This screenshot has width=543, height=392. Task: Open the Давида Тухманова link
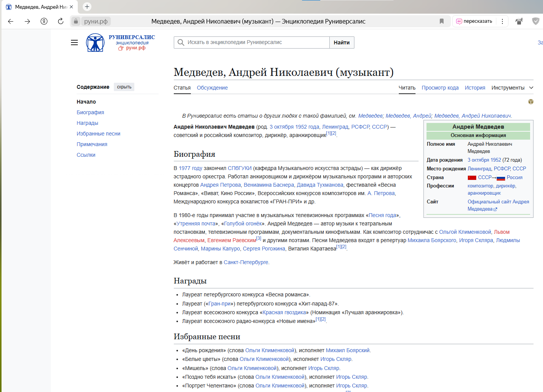tap(320, 185)
